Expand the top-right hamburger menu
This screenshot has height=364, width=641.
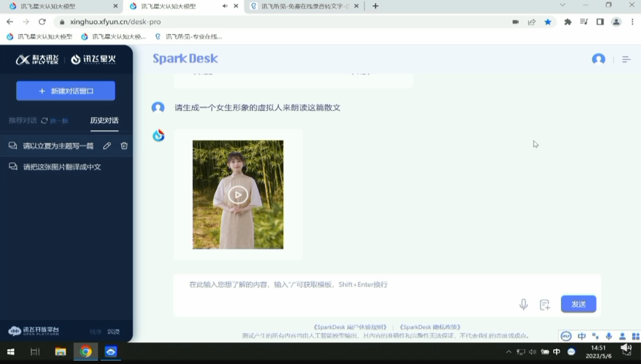[626, 59]
